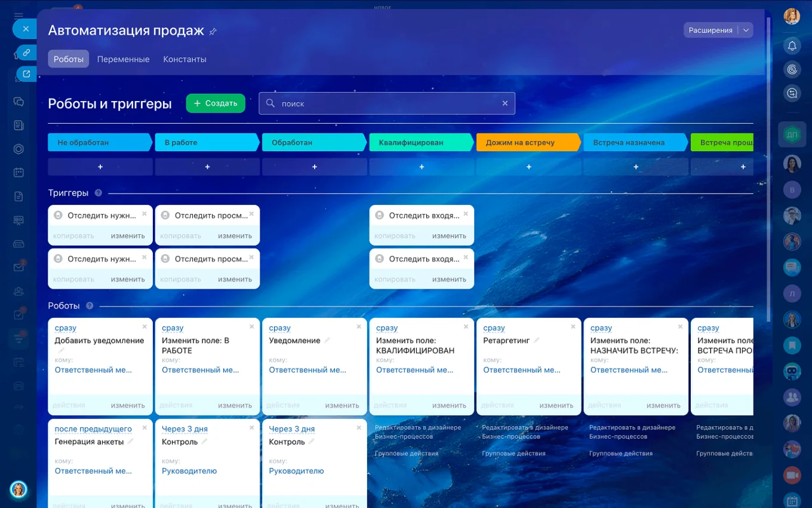Click the video camera icon in right sidebar
The image size is (812, 508).
[x=792, y=475]
